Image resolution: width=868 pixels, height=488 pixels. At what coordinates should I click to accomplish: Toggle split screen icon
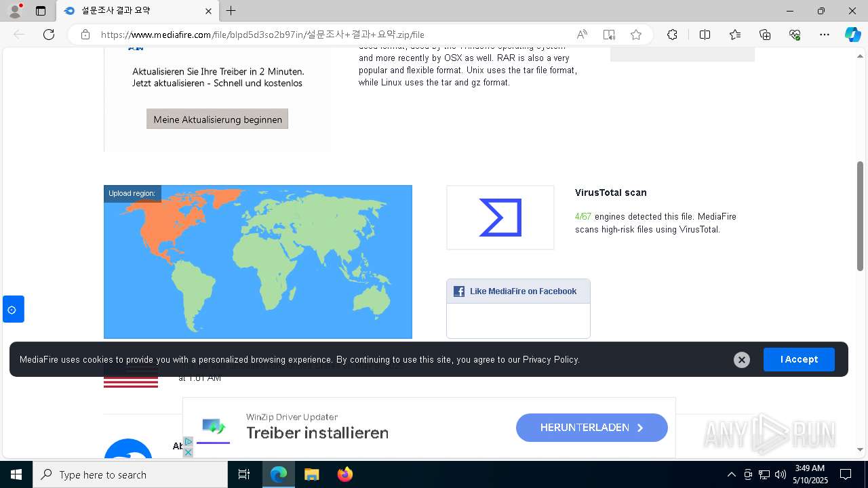pos(705,35)
